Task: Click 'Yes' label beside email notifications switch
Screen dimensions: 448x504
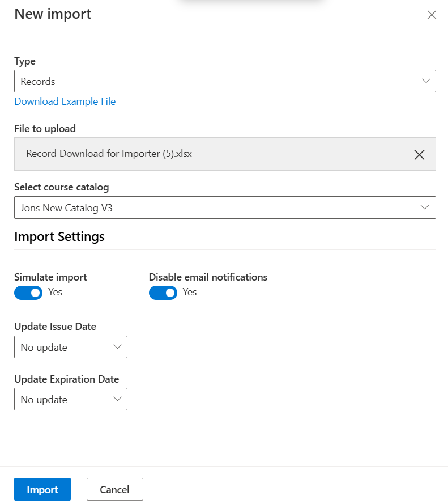Action: click(190, 292)
